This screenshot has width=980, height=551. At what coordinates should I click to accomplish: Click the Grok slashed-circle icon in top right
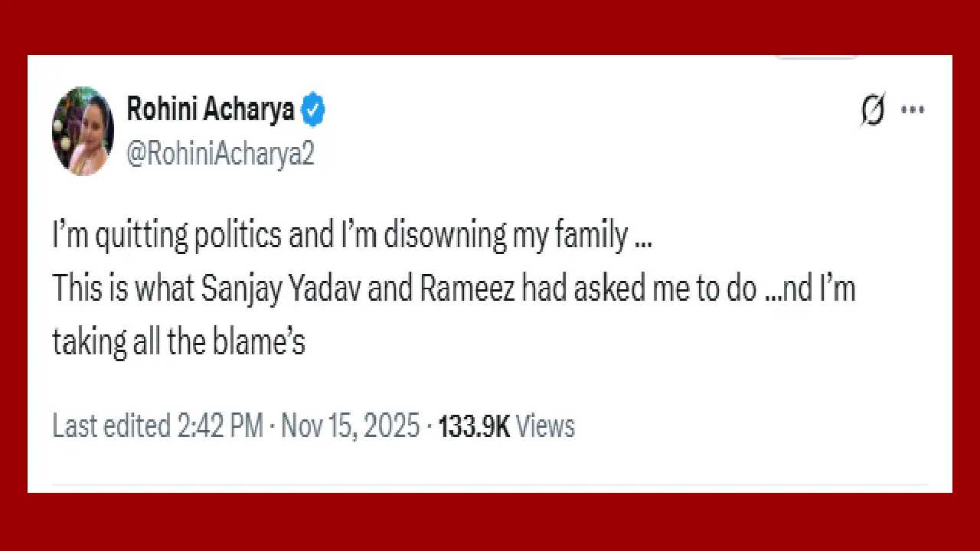pos(873,109)
